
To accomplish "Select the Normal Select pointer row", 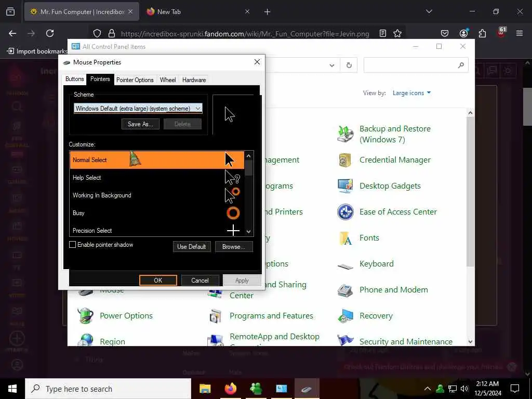I will tap(157, 160).
